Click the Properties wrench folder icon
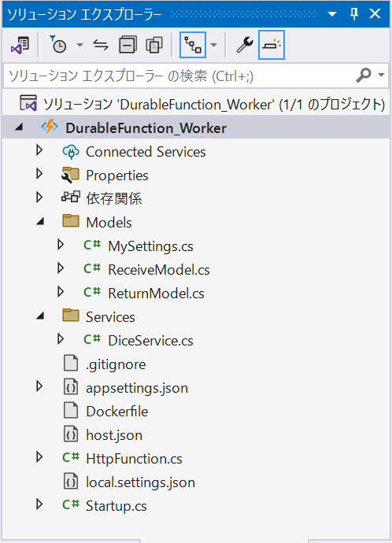Image resolution: width=392 pixels, height=543 pixels. point(70,175)
